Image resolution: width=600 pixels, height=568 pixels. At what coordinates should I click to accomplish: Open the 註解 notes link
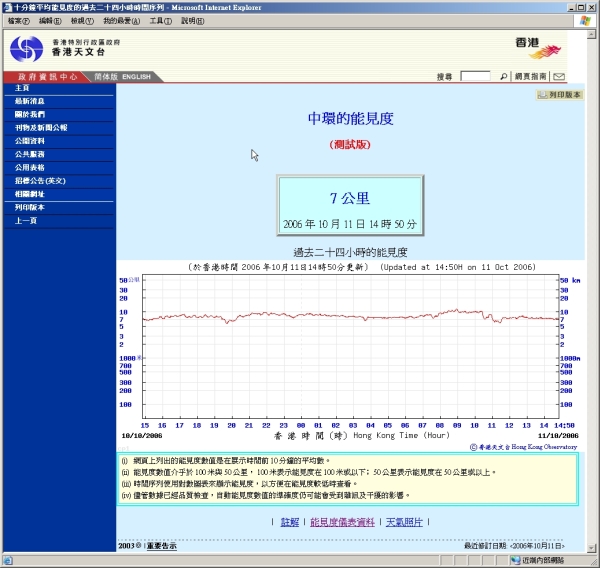coord(290,522)
